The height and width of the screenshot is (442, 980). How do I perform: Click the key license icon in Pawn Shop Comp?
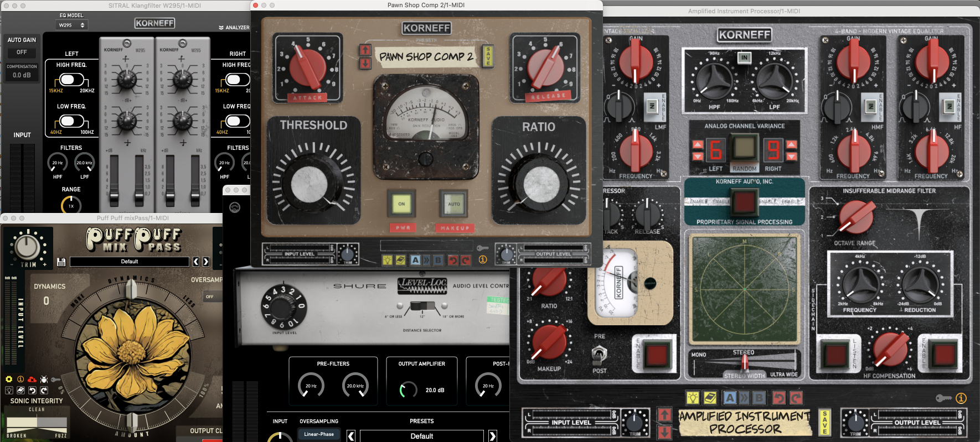pos(483,248)
